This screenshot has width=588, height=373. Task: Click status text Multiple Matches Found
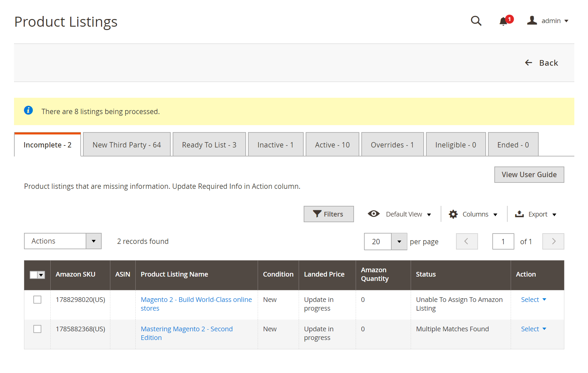pyautogui.click(x=452, y=329)
